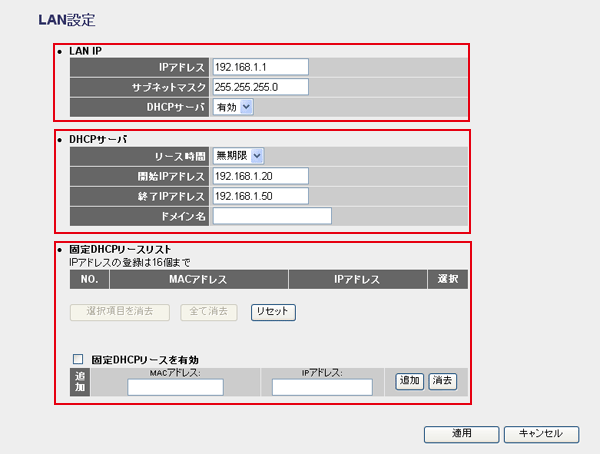The height and width of the screenshot is (454, 600).
Task: Click the 消去 button in the add row
Action: (x=443, y=381)
